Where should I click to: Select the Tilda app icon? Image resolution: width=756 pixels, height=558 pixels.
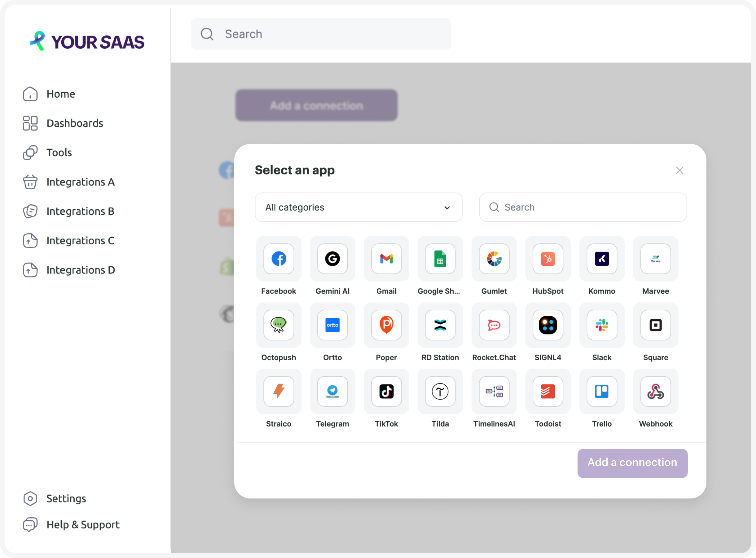(x=440, y=391)
